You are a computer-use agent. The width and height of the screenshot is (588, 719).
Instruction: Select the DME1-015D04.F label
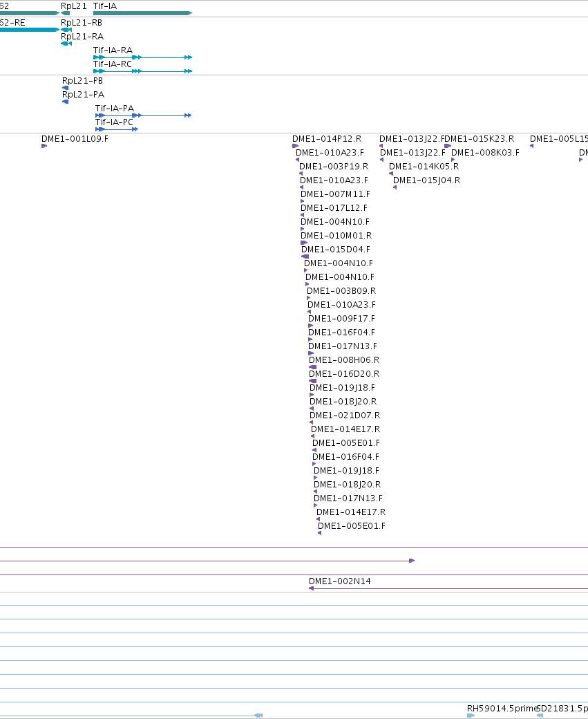coord(336,250)
